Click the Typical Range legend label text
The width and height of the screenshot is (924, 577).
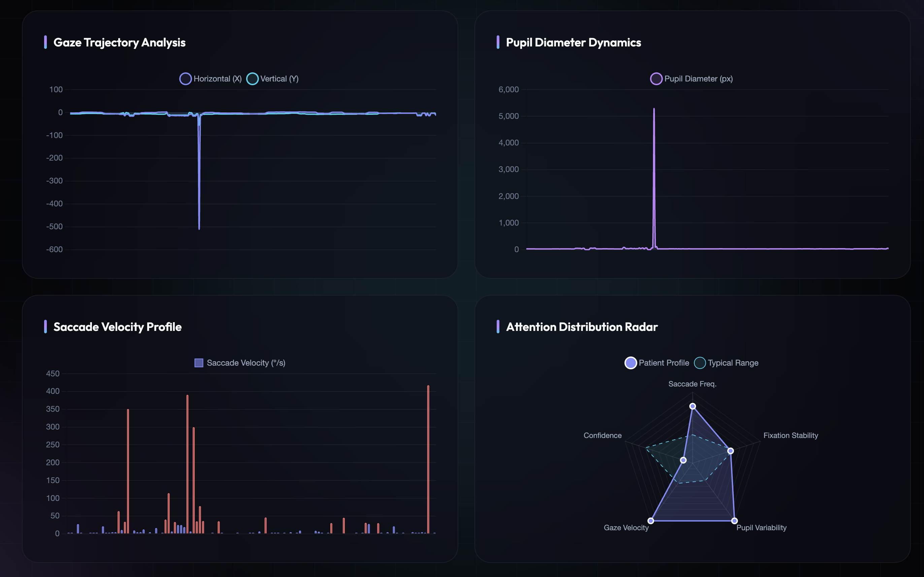coord(733,363)
